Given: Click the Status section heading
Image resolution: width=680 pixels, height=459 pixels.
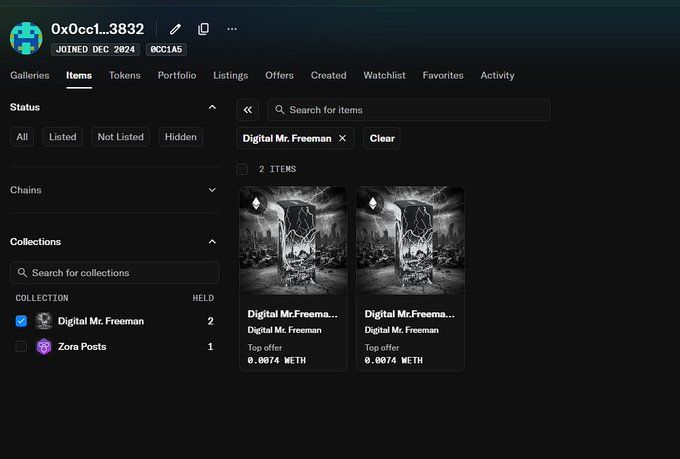Looking at the screenshot, I should pyautogui.click(x=25, y=107).
